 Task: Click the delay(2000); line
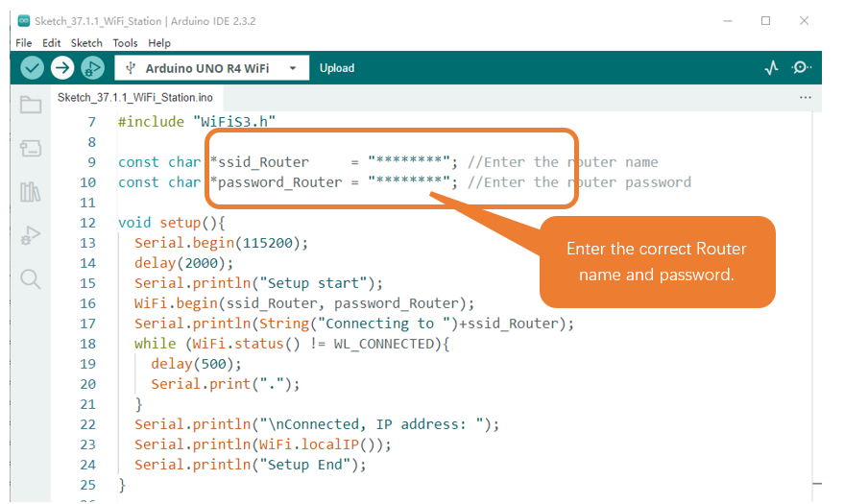click(184, 264)
